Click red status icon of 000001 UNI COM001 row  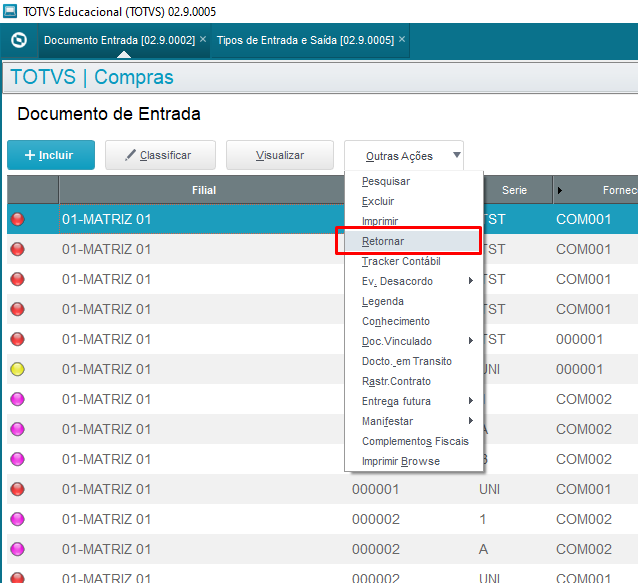(x=17, y=489)
